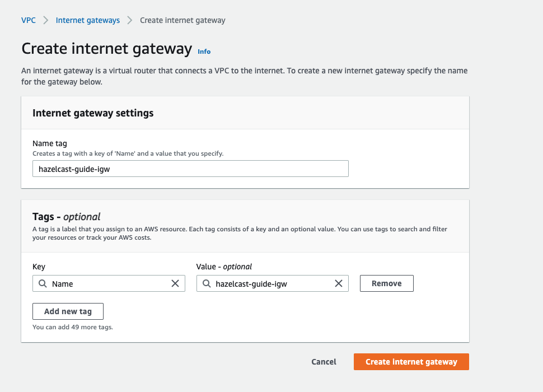The width and height of the screenshot is (543, 392).
Task: Click the Create internet gateway breadcrumb text
Action: [182, 20]
